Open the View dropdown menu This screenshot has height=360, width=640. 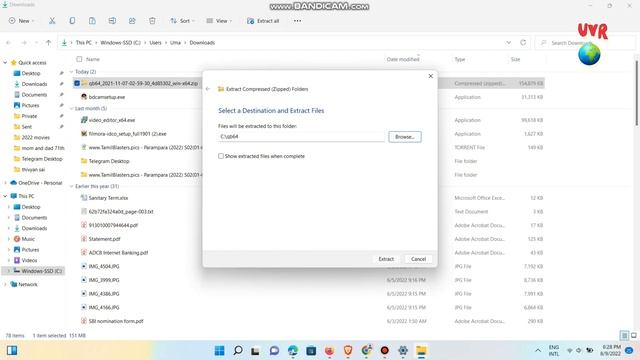pos(219,21)
